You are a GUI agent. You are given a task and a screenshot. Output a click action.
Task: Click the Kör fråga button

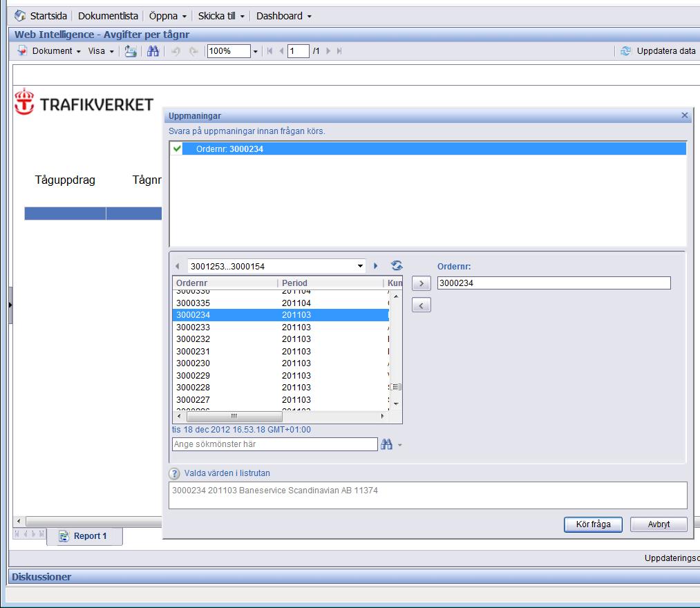[x=593, y=524]
